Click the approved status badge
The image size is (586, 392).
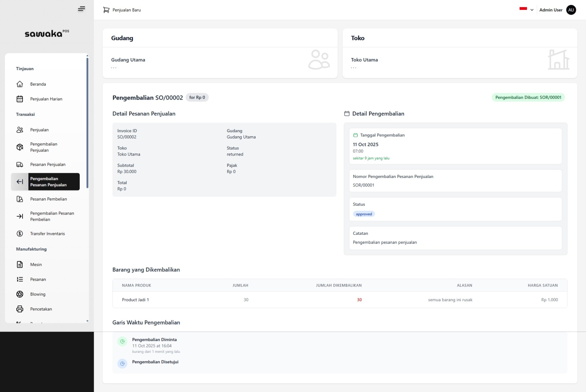(x=364, y=214)
